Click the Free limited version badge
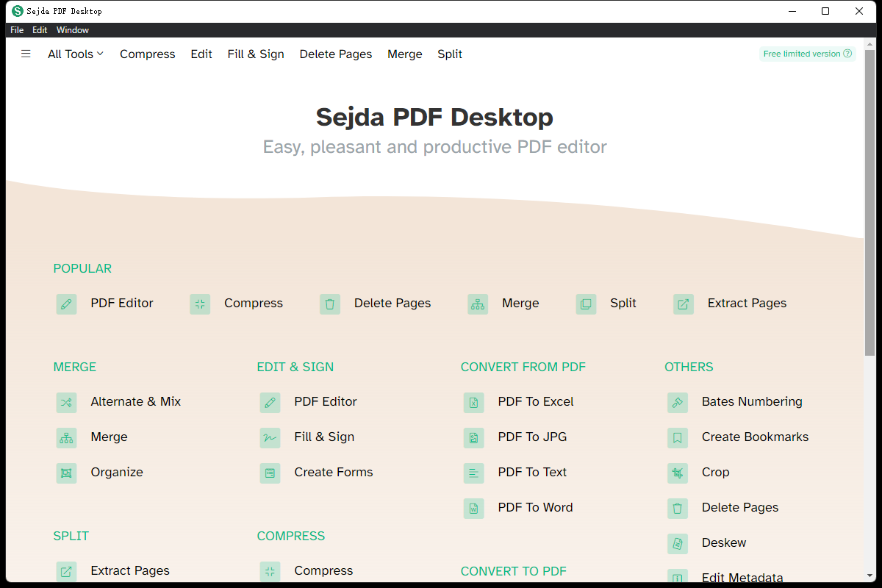The height and width of the screenshot is (588, 882). [x=807, y=54]
